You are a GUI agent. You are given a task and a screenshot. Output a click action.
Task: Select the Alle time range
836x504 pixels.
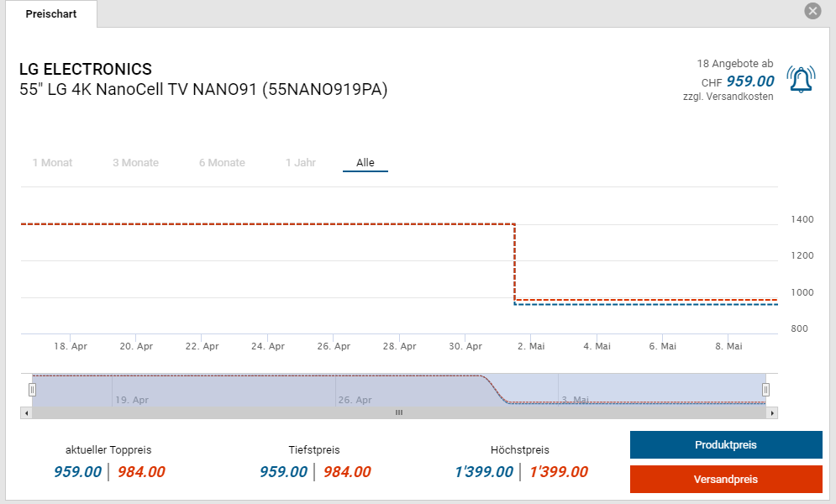[365, 163]
